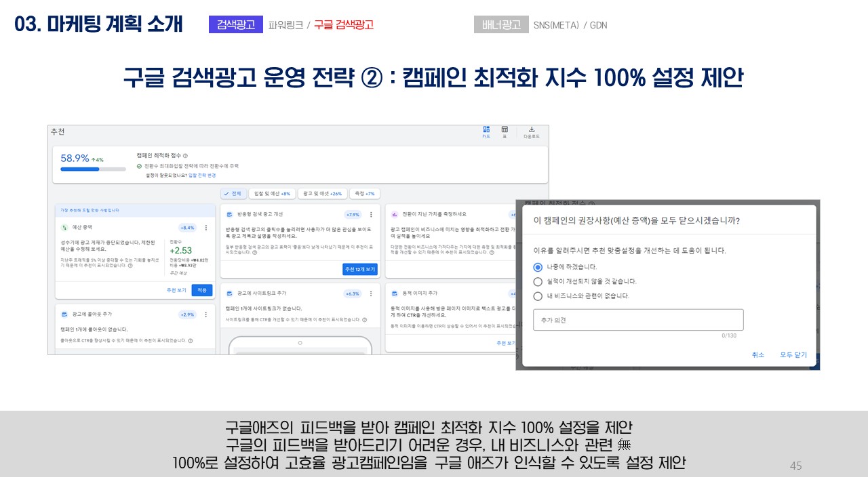Select the 실적이 개선되지 않을 것 같습니다 option

(538, 281)
